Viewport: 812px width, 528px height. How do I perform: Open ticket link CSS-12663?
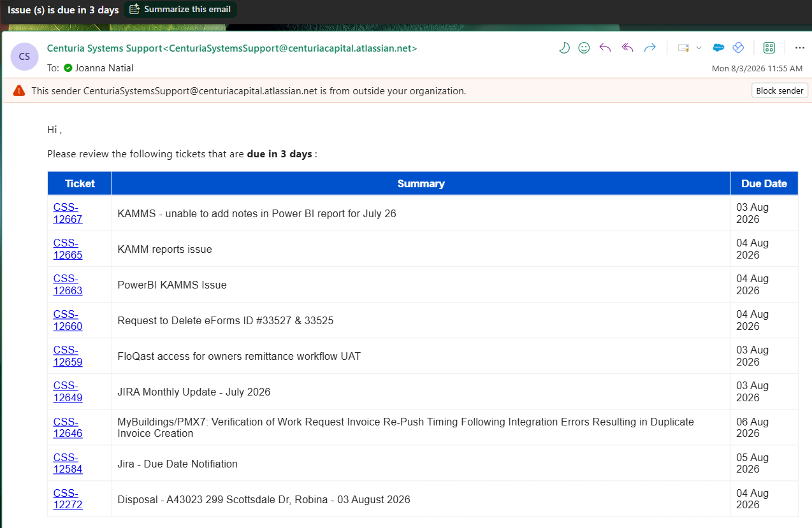(x=68, y=285)
